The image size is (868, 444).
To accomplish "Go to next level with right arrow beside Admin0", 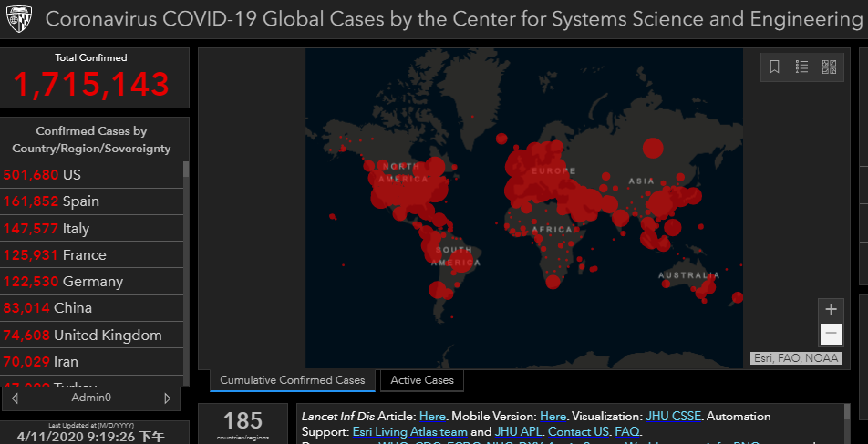I will click(167, 398).
